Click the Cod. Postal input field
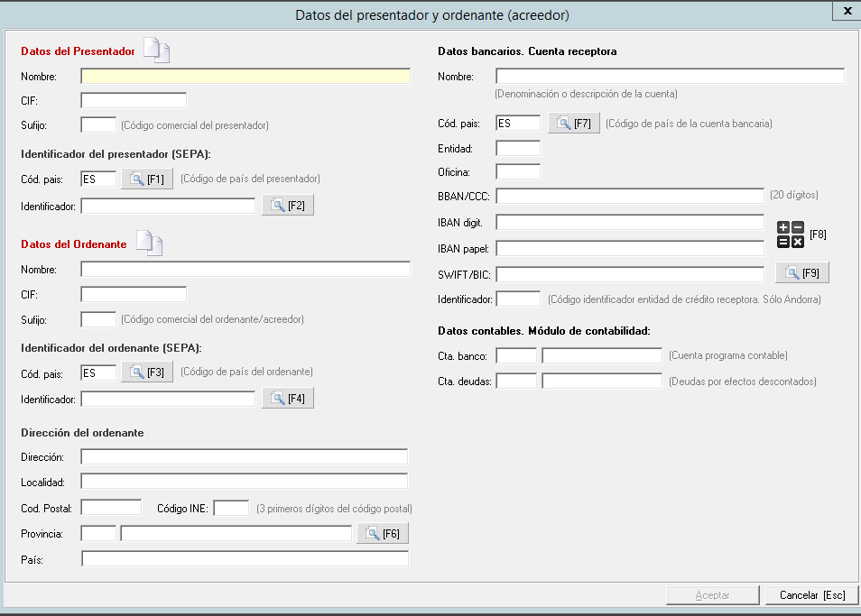The width and height of the screenshot is (861, 616). (x=111, y=508)
